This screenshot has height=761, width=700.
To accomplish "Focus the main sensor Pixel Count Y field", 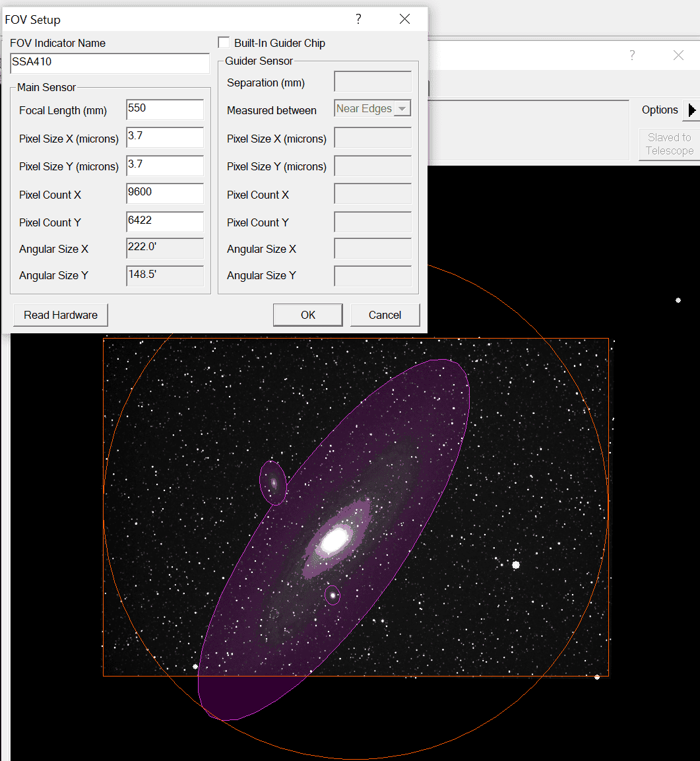I will coord(165,222).
